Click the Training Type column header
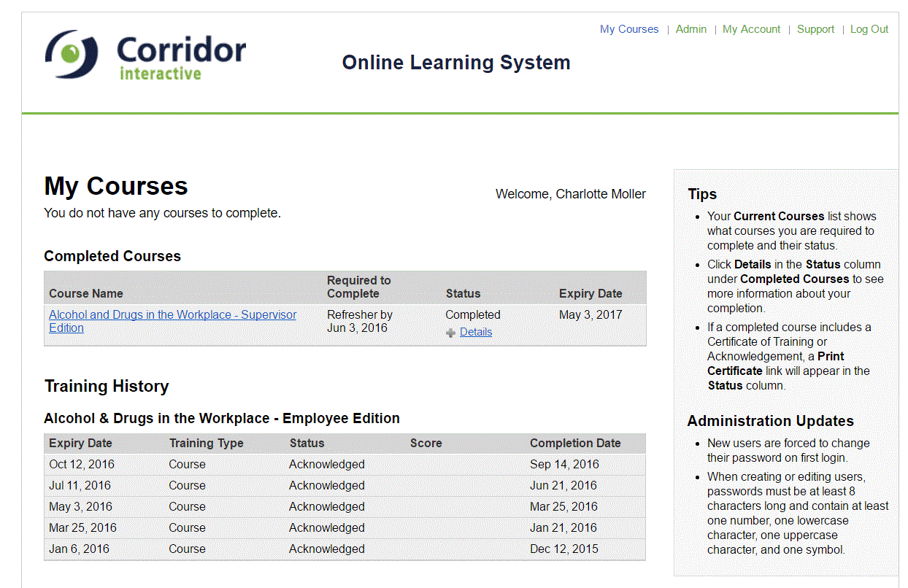The height and width of the screenshot is (588, 908). (x=207, y=443)
